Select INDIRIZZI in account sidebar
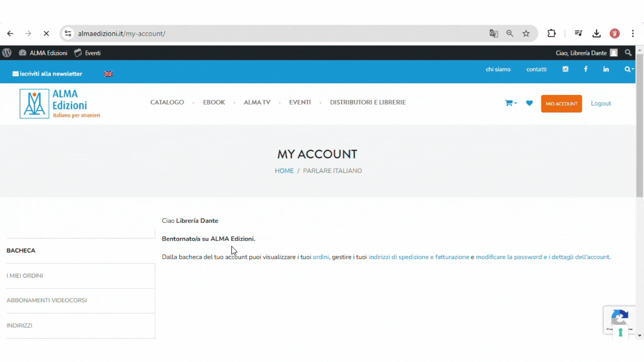This screenshot has height=362, width=644. [80, 326]
